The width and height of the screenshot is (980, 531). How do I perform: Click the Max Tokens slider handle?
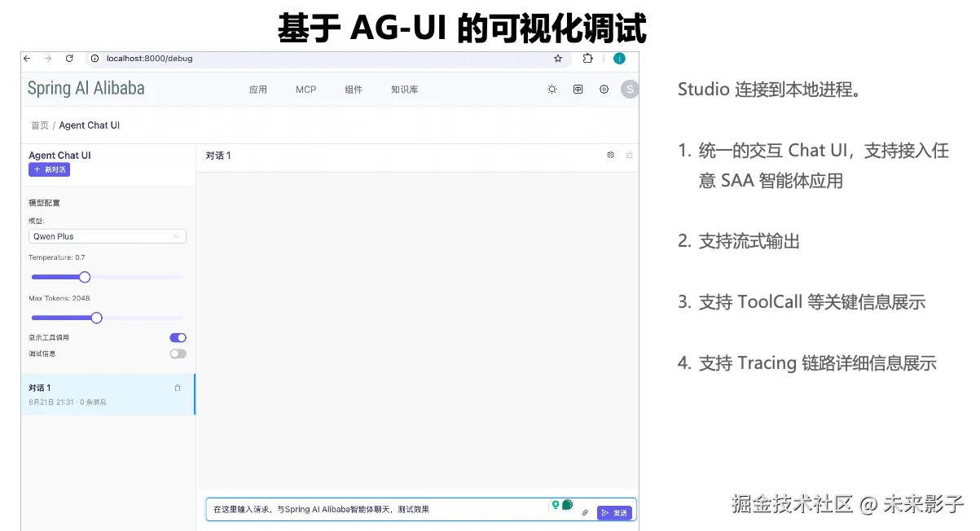(96, 318)
